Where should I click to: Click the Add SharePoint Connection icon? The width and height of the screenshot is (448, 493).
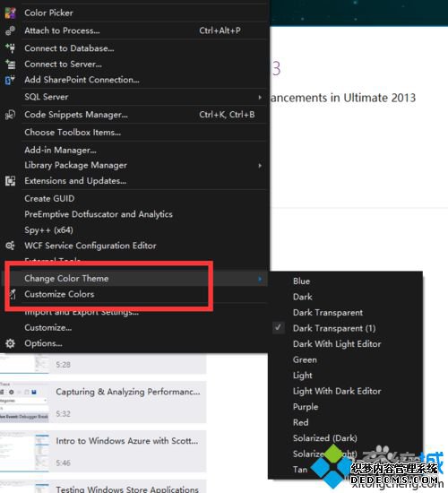tap(10, 80)
